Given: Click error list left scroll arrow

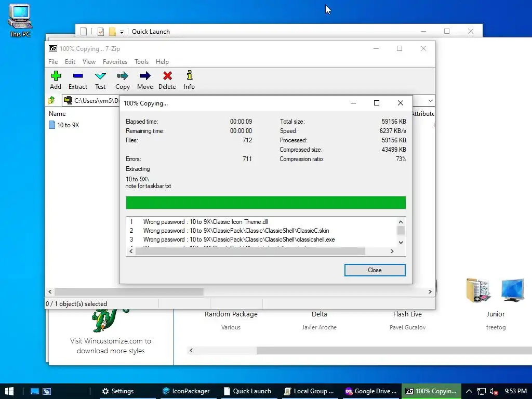Looking at the screenshot, I should pyautogui.click(x=131, y=251).
